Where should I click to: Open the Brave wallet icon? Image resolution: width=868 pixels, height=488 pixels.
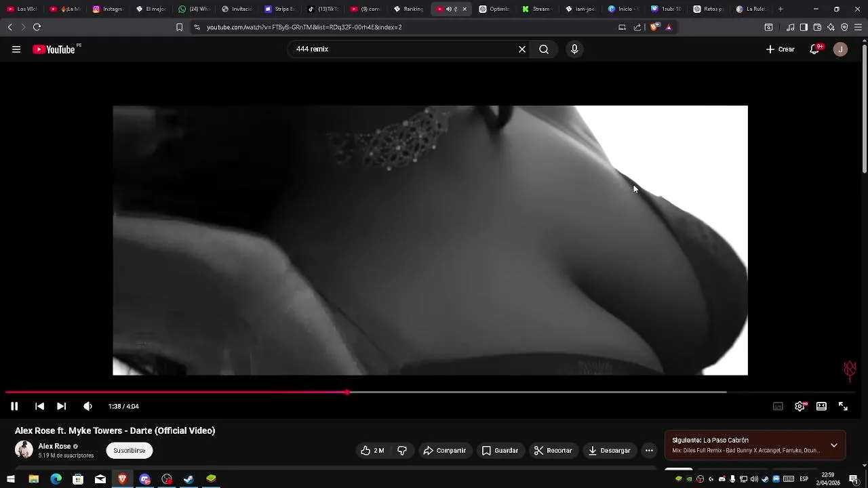point(817,27)
